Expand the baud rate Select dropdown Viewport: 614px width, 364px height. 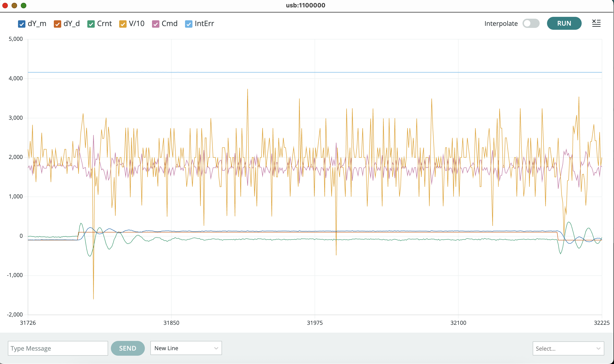(x=568, y=348)
